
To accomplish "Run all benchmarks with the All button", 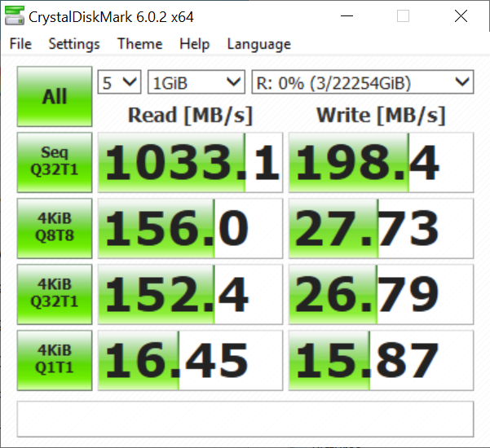I will pos(55,96).
